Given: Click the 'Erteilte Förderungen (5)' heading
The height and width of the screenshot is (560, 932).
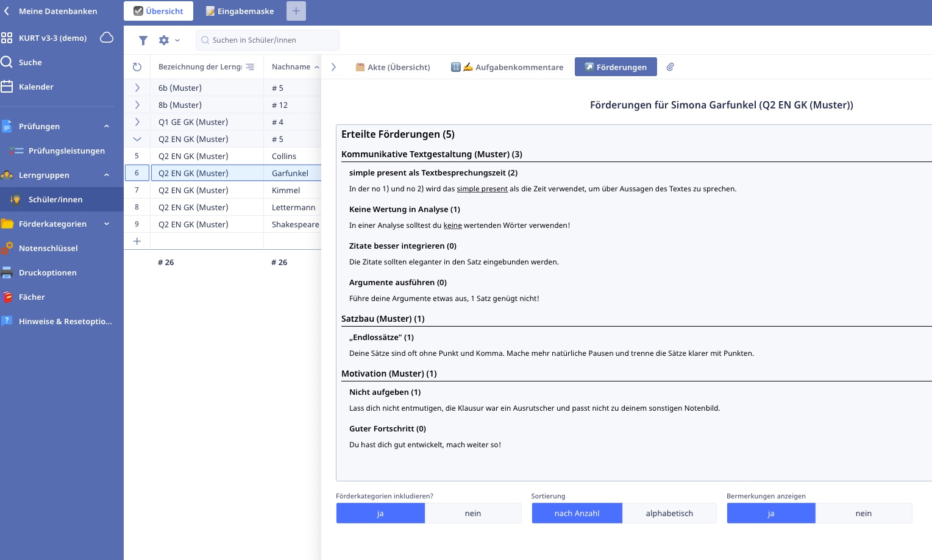Looking at the screenshot, I should (398, 134).
